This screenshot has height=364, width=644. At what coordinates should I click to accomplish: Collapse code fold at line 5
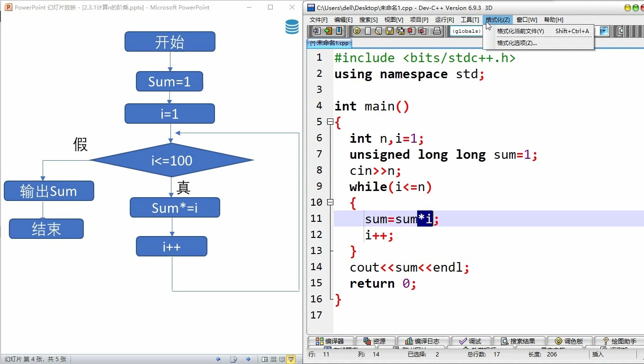pos(330,122)
